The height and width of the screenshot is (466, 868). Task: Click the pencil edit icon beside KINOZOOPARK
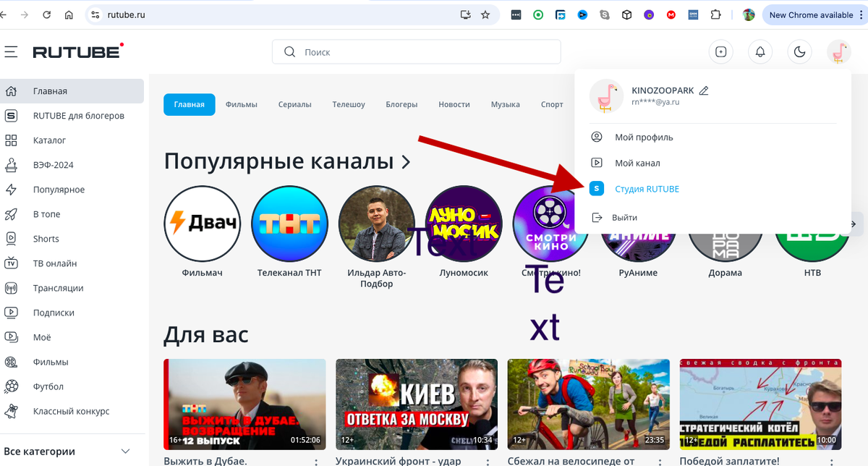point(704,90)
